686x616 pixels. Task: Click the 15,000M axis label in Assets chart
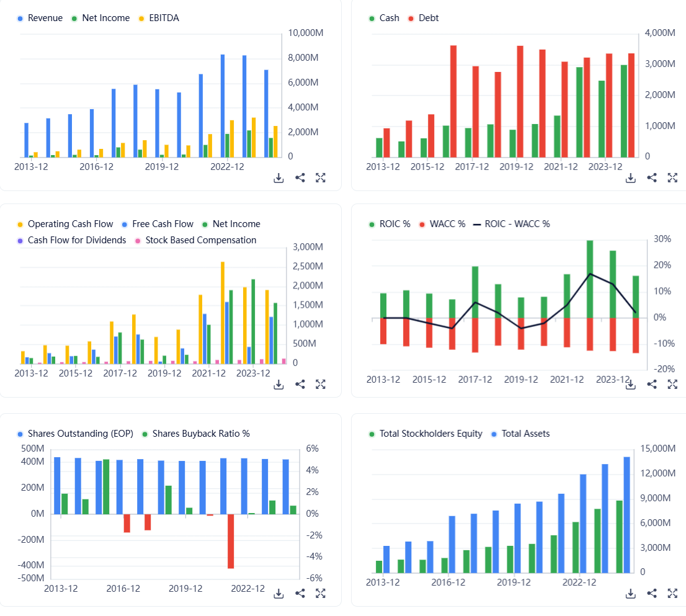tap(658, 449)
